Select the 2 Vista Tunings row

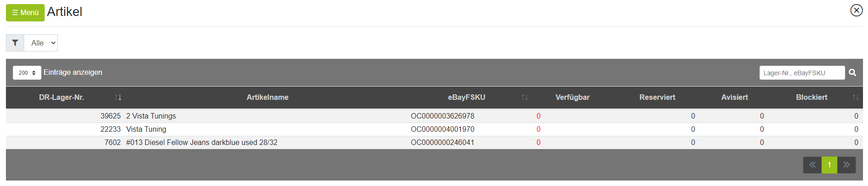(434, 116)
